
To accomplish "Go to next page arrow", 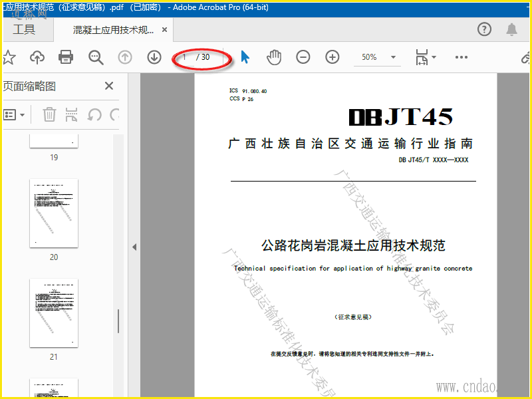I will (154, 57).
